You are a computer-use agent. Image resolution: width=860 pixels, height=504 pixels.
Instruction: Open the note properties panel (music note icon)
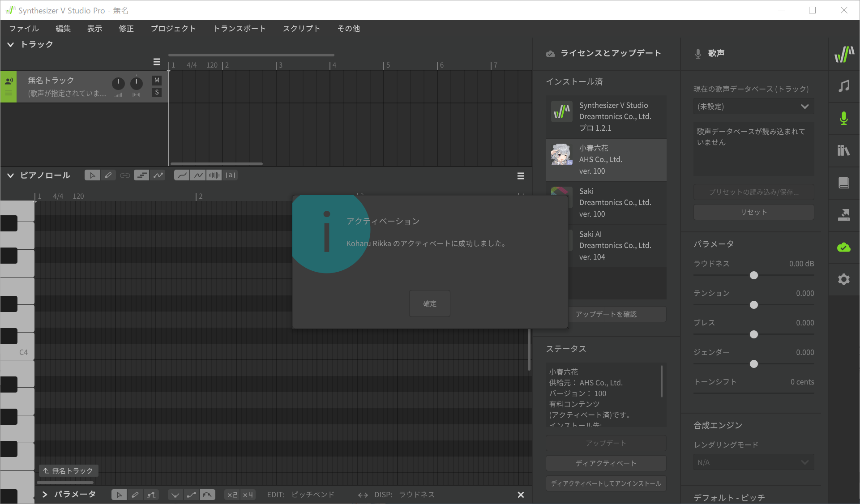(844, 86)
